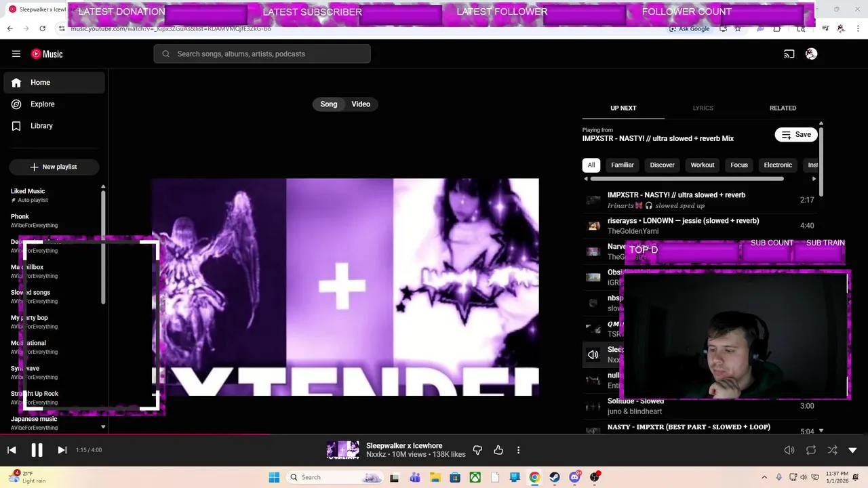Go to Home in the sidebar
Screen dimensions: 868x488
pos(54,83)
